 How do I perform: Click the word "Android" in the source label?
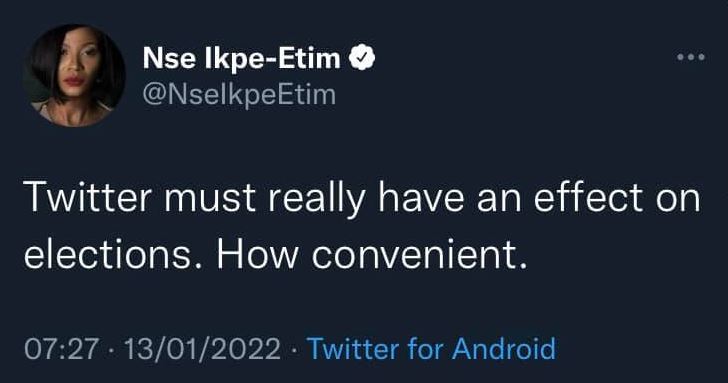point(504,348)
